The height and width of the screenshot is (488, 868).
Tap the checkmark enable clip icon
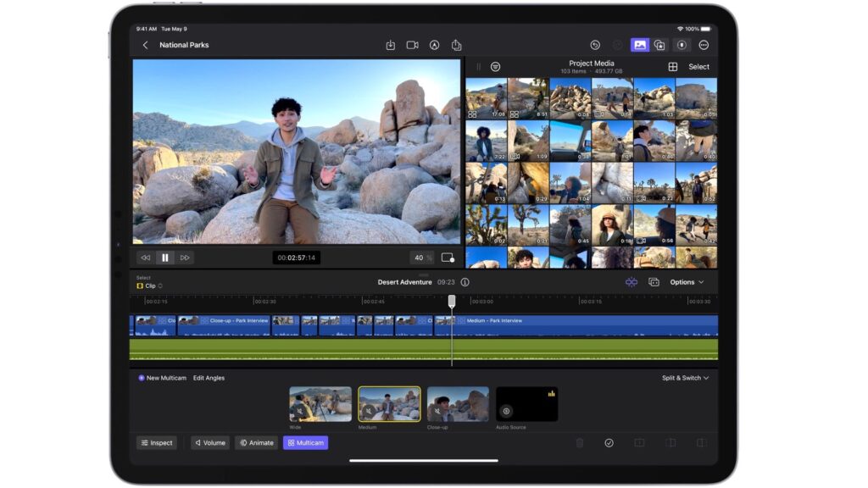609,443
